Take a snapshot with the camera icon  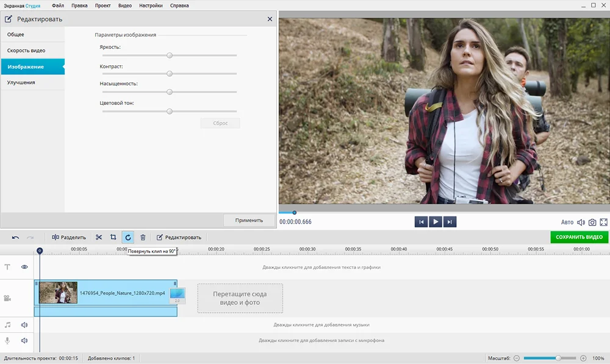click(x=592, y=223)
